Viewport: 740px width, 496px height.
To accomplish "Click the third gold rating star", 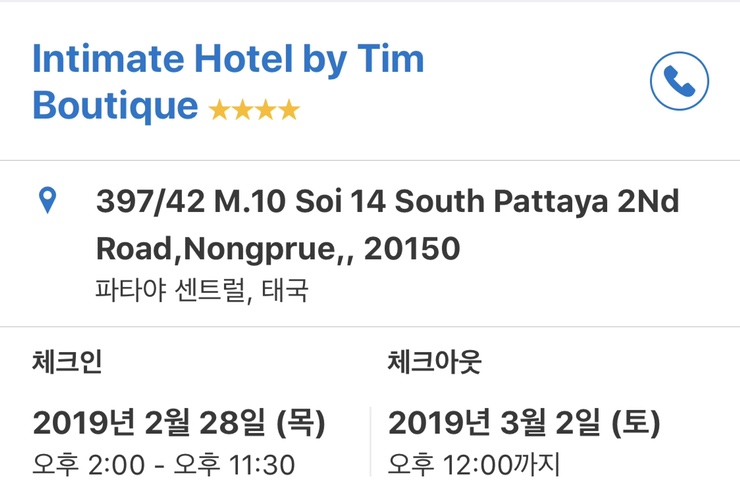I will tap(266, 110).
